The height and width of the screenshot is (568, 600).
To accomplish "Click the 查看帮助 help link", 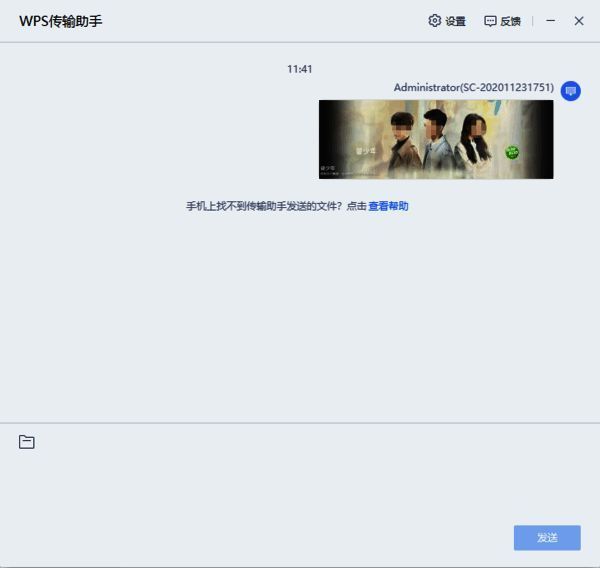I will click(388, 206).
